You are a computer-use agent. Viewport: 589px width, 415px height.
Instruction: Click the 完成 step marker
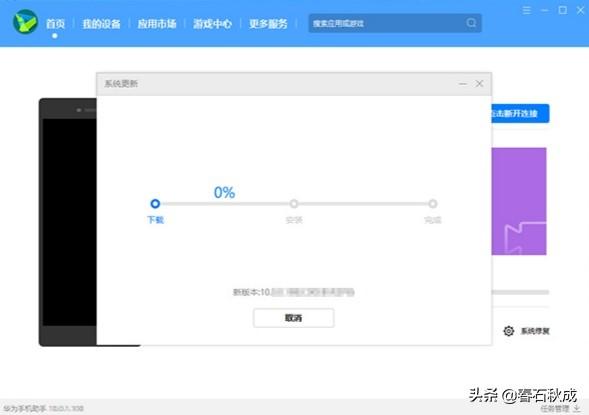pos(433,204)
